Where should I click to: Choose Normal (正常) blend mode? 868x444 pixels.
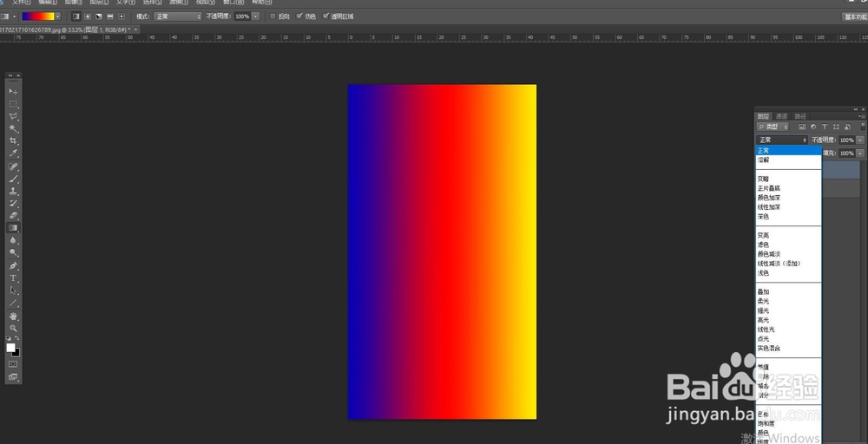tap(788, 150)
